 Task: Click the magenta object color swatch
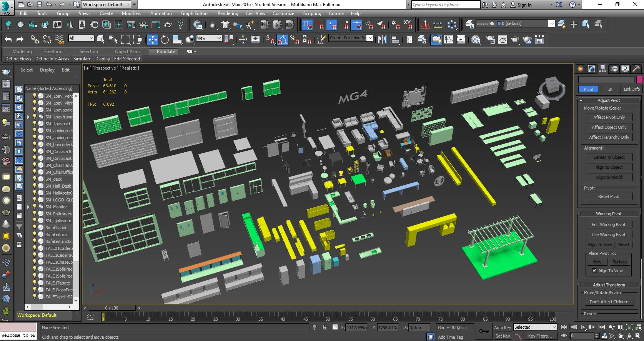639,80
